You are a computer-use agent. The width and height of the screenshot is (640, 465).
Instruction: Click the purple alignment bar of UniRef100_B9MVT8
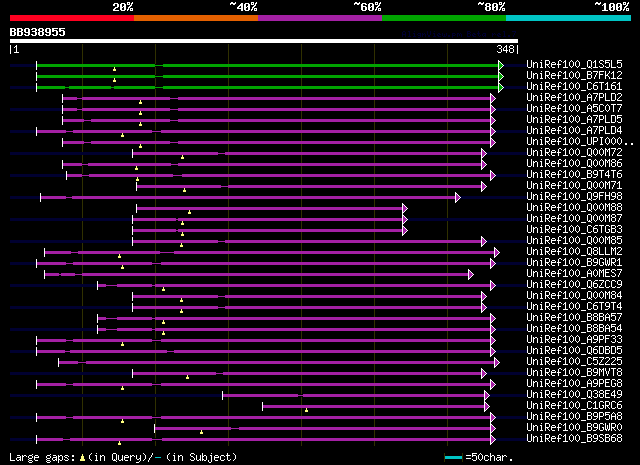coord(307,374)
